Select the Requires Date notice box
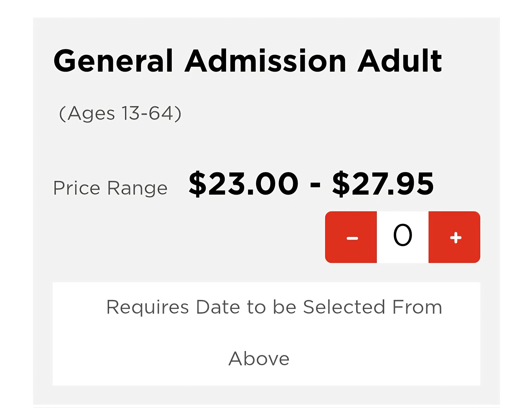This screenshot has height=408, width=532. 266,333
